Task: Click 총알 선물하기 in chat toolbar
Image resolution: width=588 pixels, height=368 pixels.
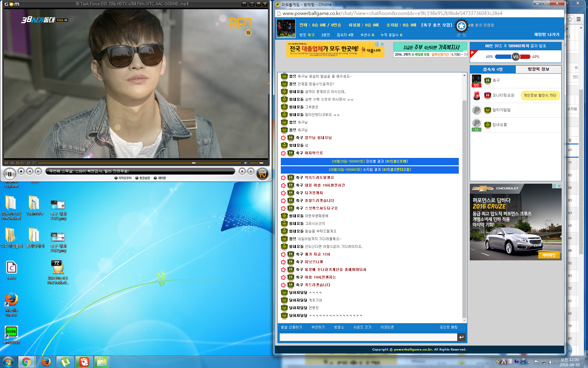Action: [x=291, y=327]
